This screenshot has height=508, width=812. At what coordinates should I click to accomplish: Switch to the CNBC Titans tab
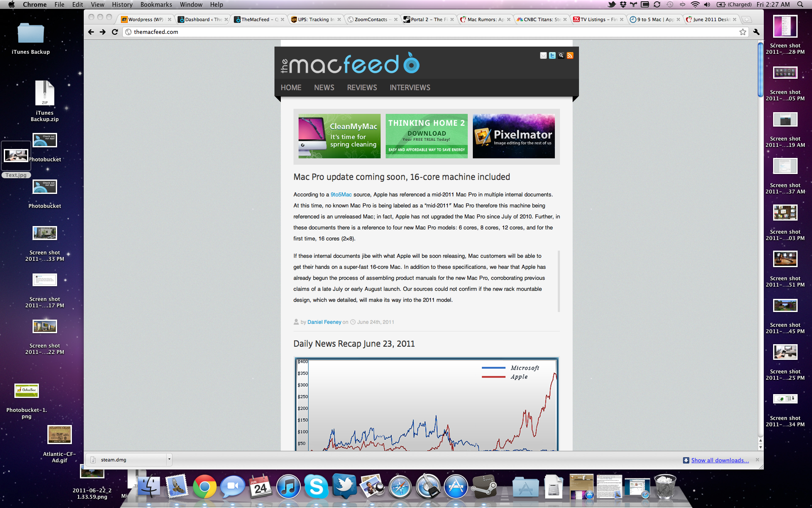click(x=541, y=19)
